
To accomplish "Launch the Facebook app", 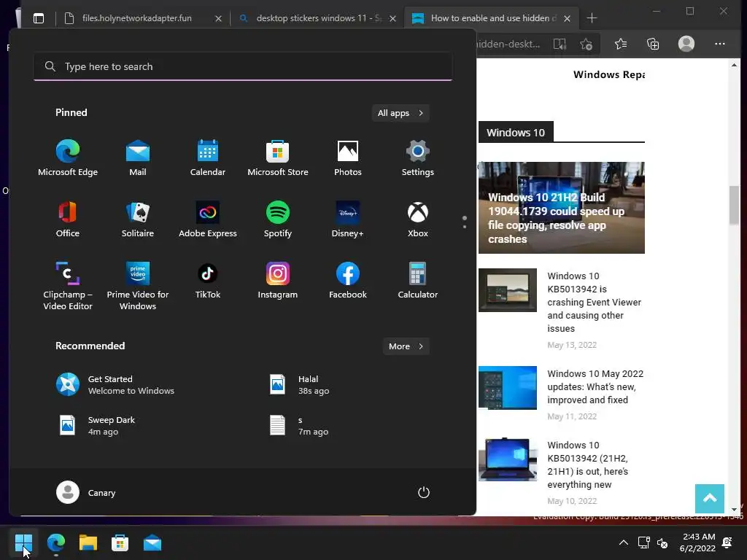I will [348, 281].
